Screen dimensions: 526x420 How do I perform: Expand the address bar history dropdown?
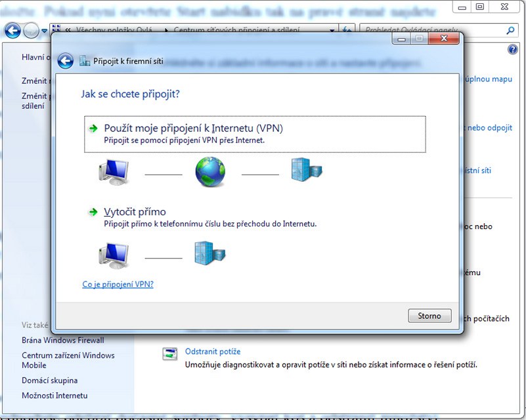(x=332, y=30)
